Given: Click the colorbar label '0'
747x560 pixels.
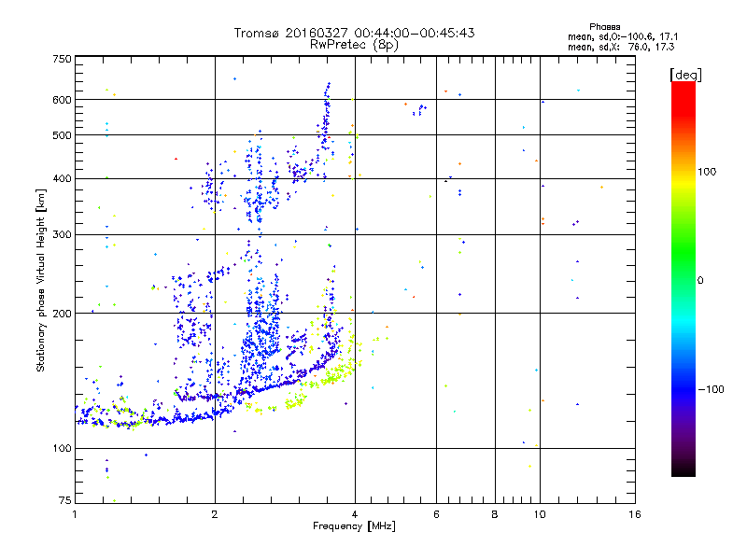Looking at the screenshot, I should (700, 281).
